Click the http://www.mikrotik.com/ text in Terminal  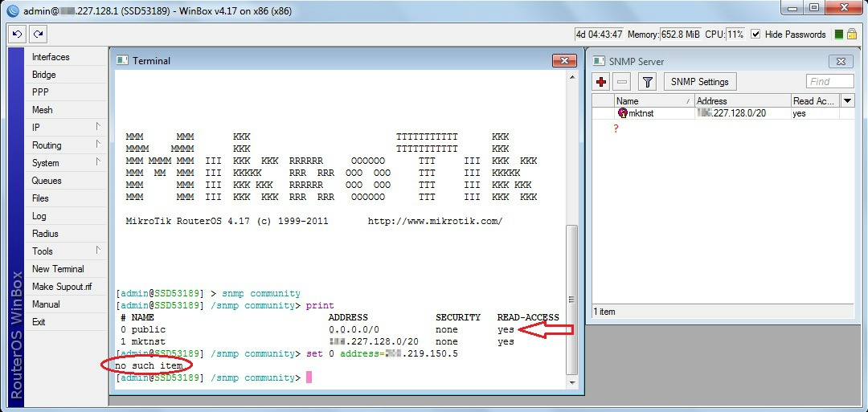pyautogui.click(x=435, y=221)
